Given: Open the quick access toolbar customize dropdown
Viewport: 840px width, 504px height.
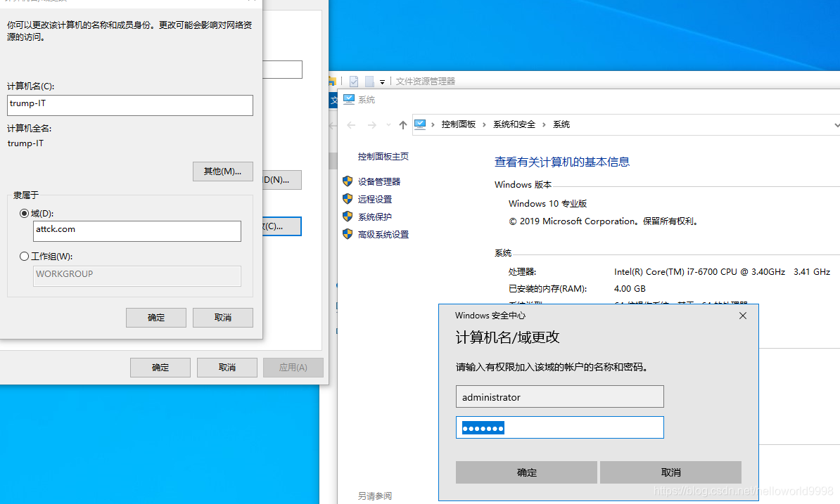Looking at the screenshot, I should pos(382,81).
